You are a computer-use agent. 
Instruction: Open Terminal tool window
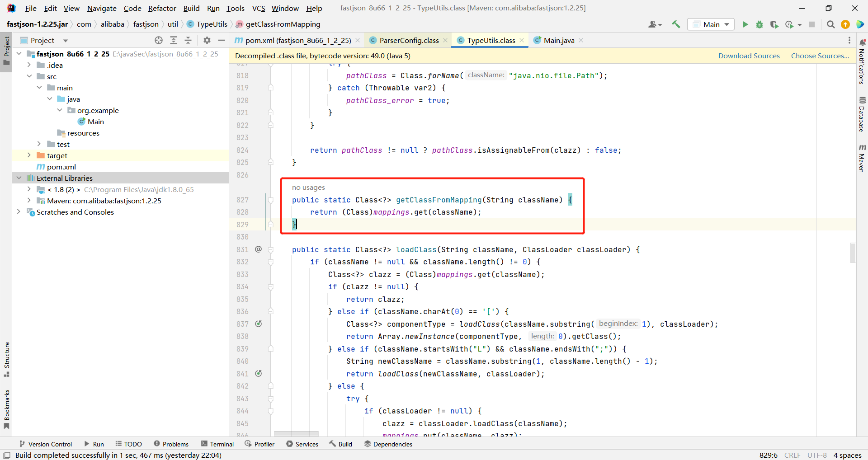pyautogui.click(x=217, y=444)
